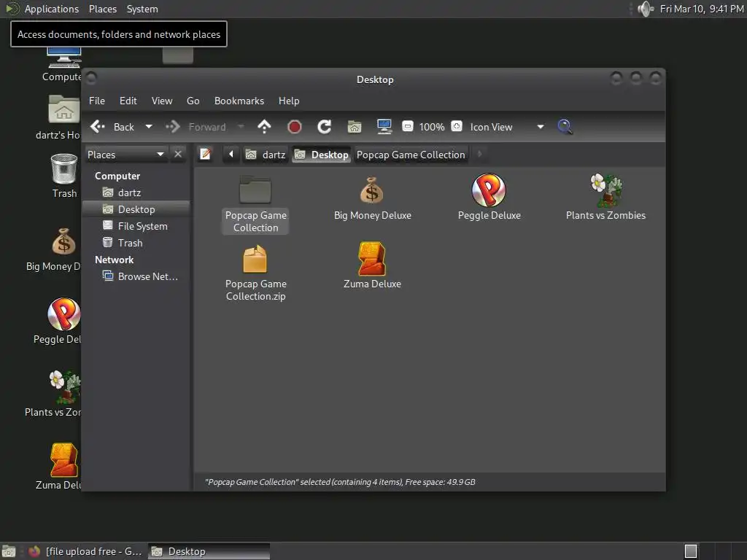
Task: Open the Icon View mode dropdown
Action: [507, 127]
